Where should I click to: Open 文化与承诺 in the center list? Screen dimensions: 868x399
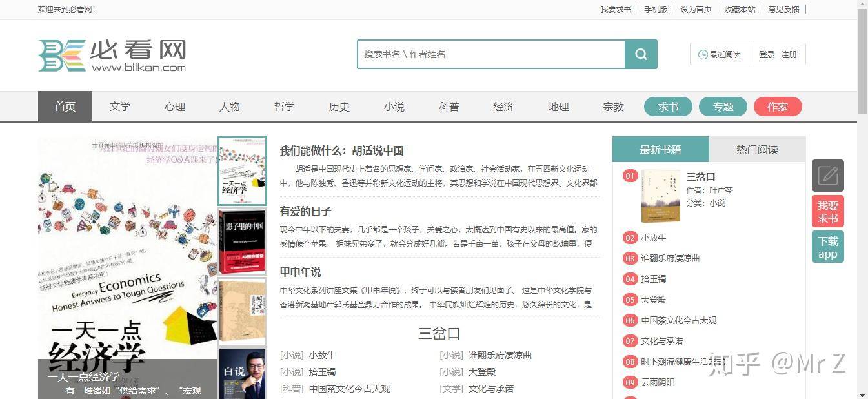[x=491, y=389]
